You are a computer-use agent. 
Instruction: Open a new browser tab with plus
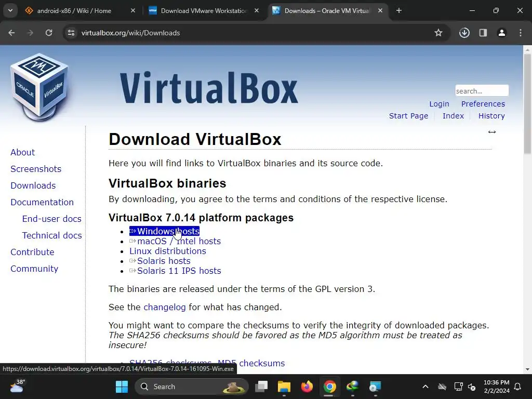click(x=399, y=11)
